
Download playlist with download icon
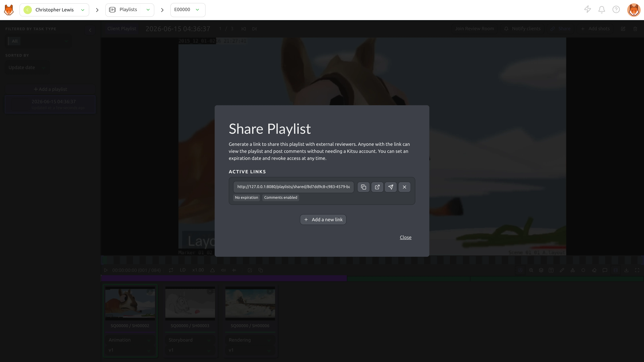626,270
